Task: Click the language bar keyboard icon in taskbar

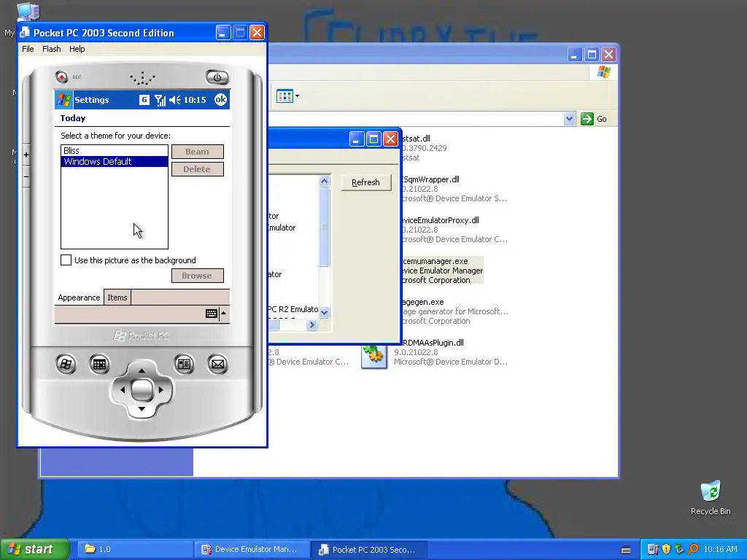Action: click(x=626, y=550)
